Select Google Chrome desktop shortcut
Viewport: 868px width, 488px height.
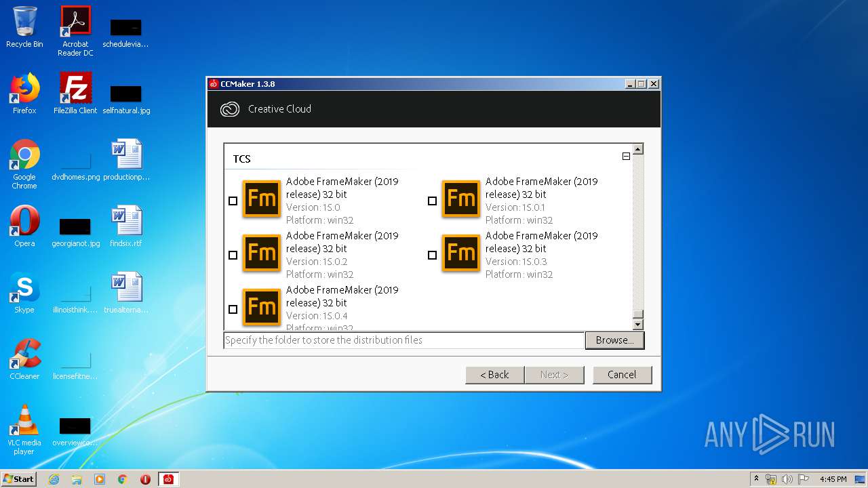pyautogui.click(x=24, y=164)
